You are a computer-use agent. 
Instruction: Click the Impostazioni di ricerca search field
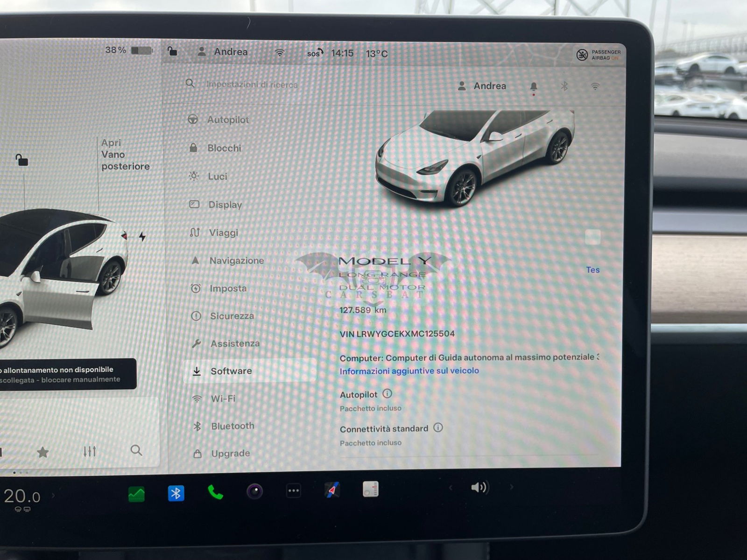[252, 84]
